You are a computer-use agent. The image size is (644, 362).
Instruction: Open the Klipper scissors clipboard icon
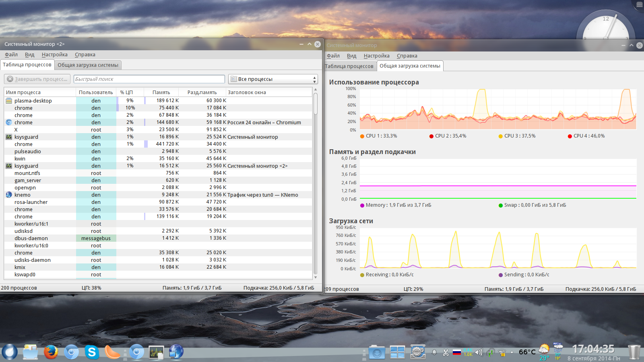pos(446,353)
